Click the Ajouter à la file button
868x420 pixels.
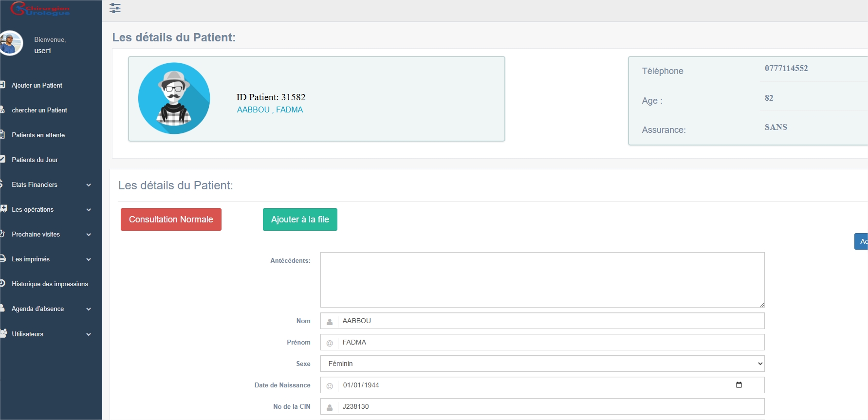coord(300,219)
